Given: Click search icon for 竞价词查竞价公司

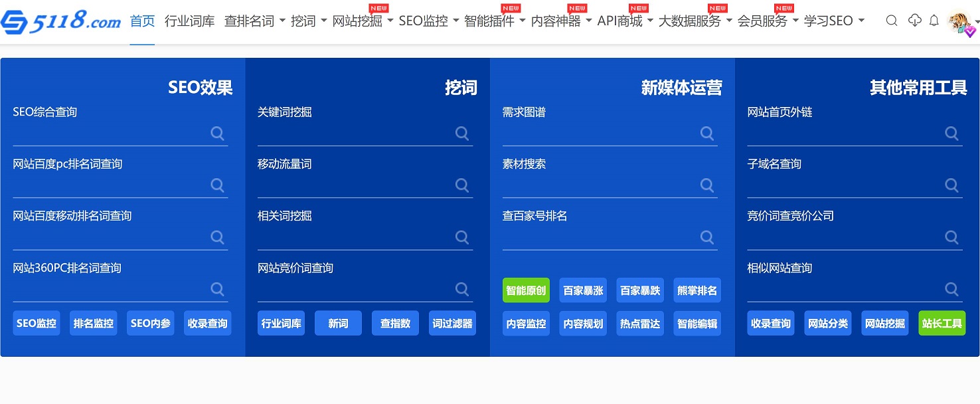Looking at the screenshot, I should (952, 237).
